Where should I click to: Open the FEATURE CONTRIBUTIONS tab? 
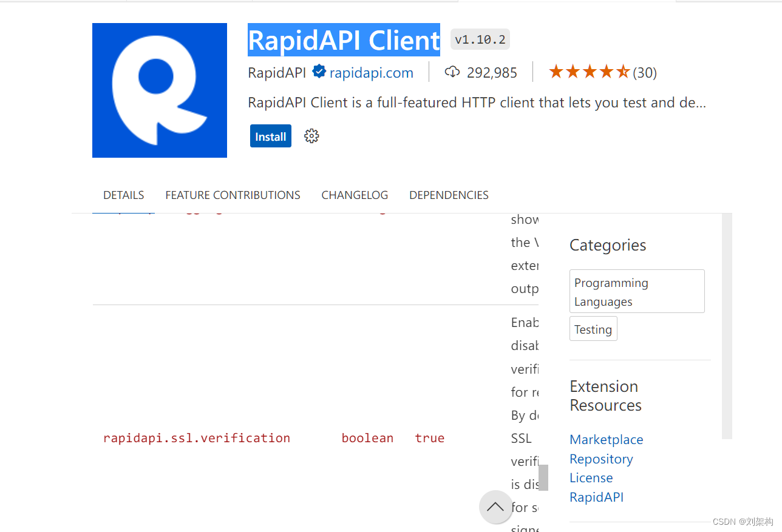[233, 195]
